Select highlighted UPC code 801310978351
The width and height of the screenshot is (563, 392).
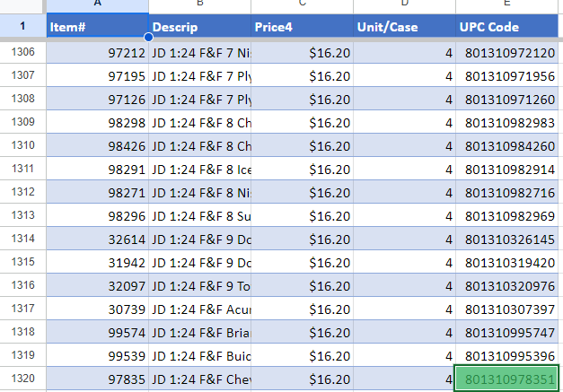(x=506, y=379)
